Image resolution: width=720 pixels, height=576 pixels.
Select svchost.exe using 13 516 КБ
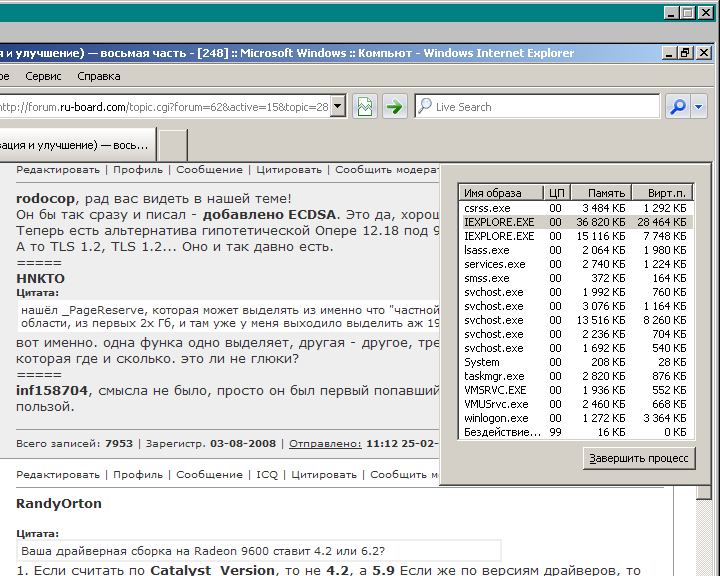point(576,320)
